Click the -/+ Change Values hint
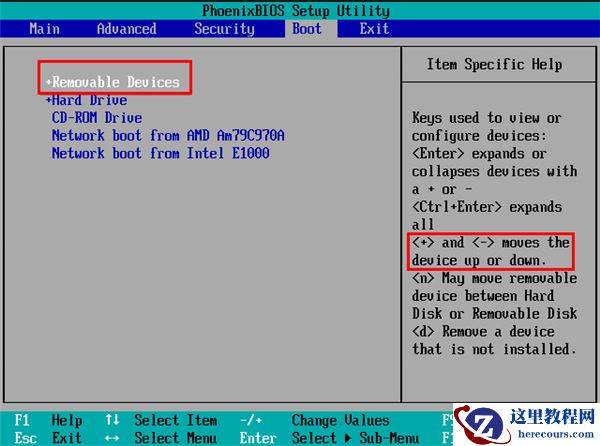 coord(315,420)
